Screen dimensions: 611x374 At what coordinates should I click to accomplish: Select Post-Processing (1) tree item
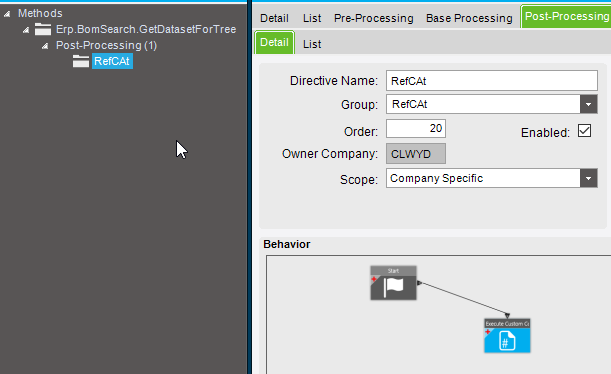(x=106, y=45)
